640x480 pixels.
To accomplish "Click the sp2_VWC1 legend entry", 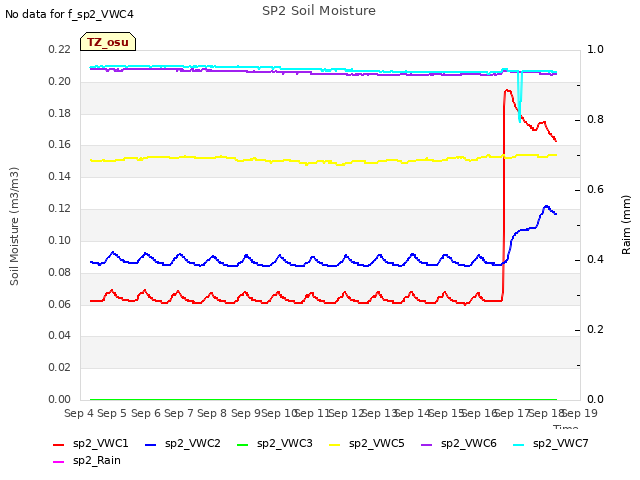I will click(x=91, y=444).
